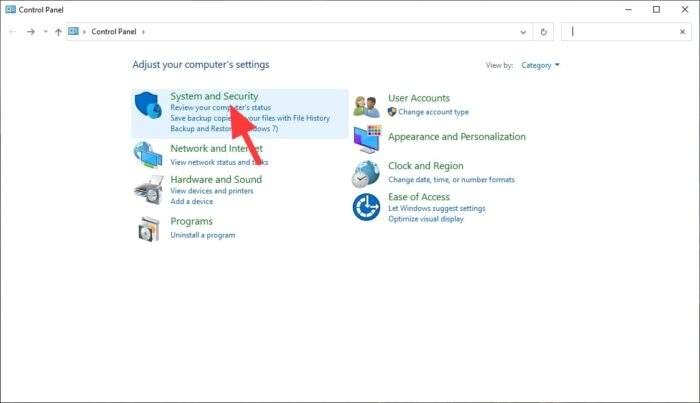The height and width of the screenshot is (403, 700).
Task: Open the Ease of Access icon
Action: click(x=366, y=207)
